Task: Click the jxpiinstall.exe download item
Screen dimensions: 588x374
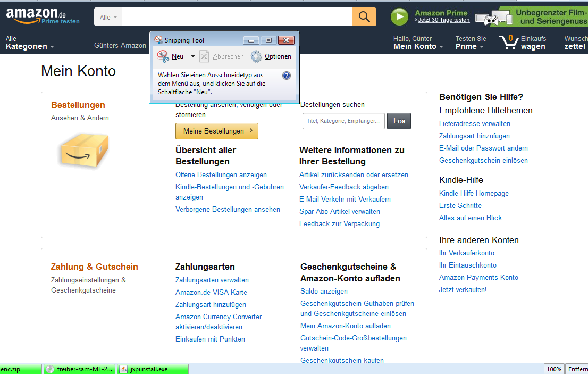Action: pos(152,369)
